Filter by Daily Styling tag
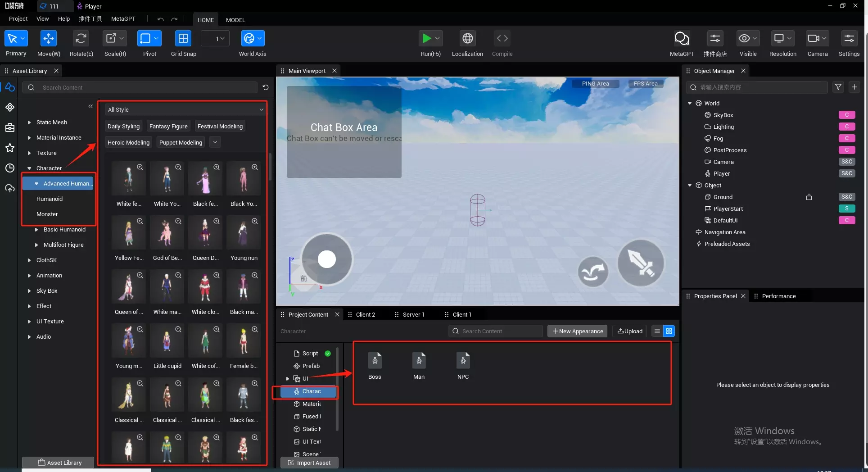This screenshot has width=868, height=472. click(x=123, y=127)
